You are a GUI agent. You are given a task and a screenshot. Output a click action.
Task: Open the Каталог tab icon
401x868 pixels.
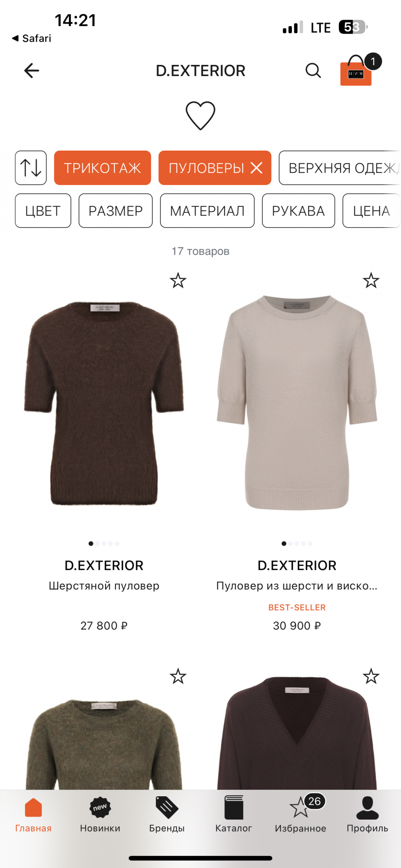[x=234, y=808]
